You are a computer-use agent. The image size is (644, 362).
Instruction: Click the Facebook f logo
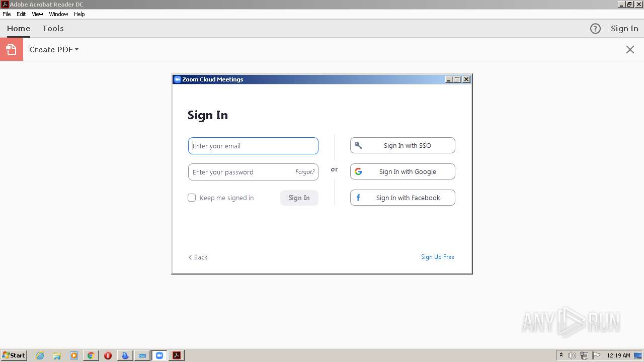click(358, 198)
